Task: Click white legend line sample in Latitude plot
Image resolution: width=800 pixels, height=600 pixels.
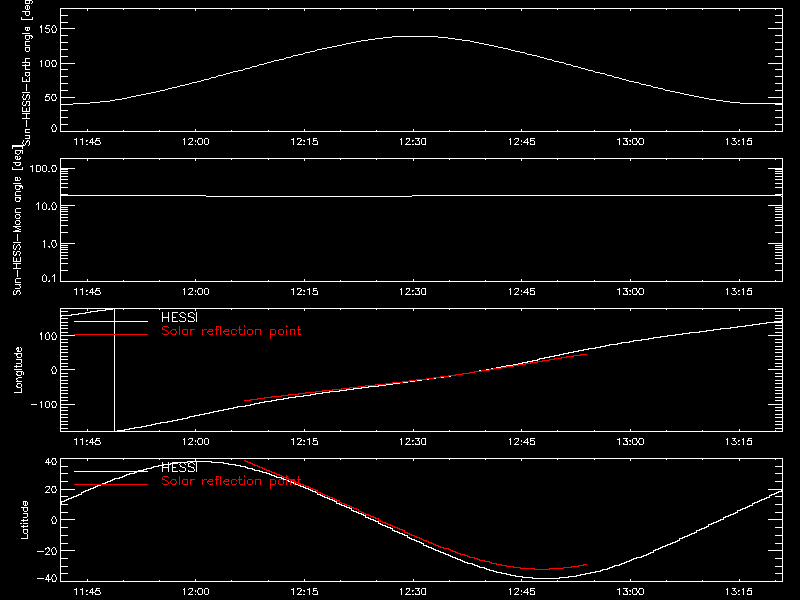Action: tap(111, 471)
